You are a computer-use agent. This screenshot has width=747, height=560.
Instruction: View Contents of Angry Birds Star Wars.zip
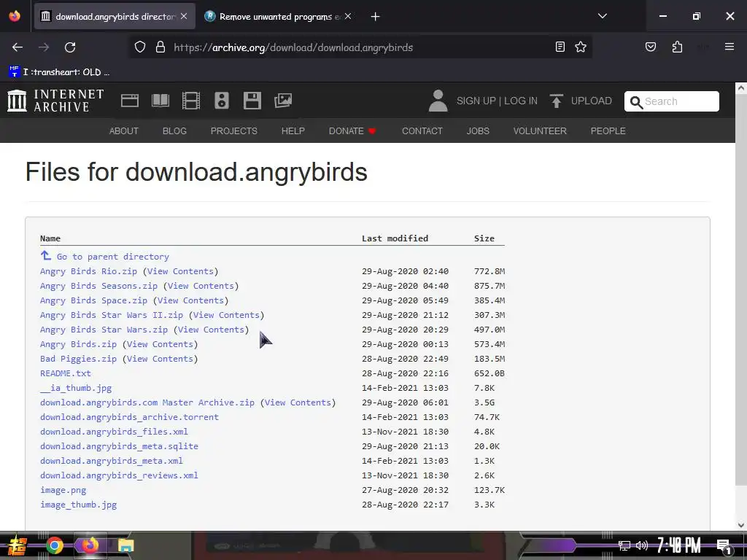point(211,330)
